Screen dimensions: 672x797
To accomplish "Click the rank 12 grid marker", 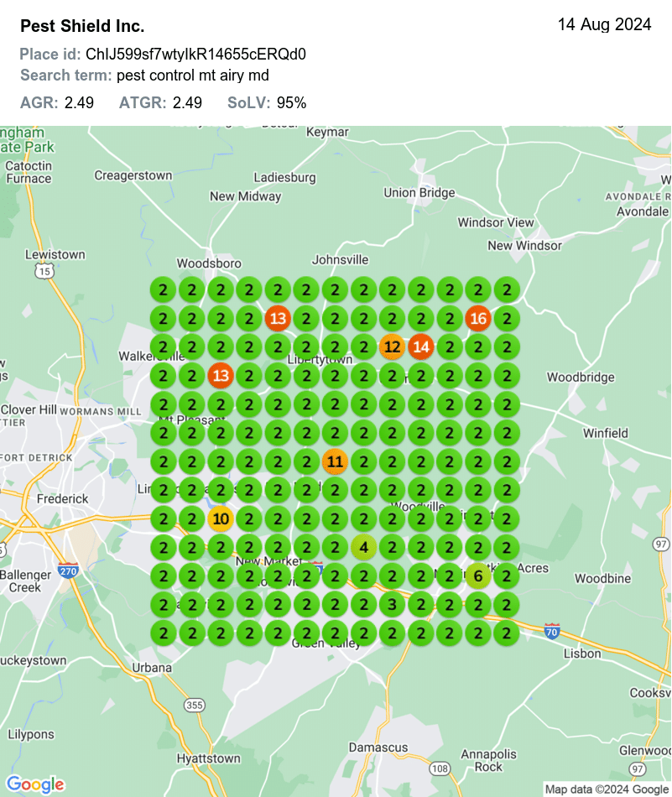I will pyautogui.click(x=392, y=347).
